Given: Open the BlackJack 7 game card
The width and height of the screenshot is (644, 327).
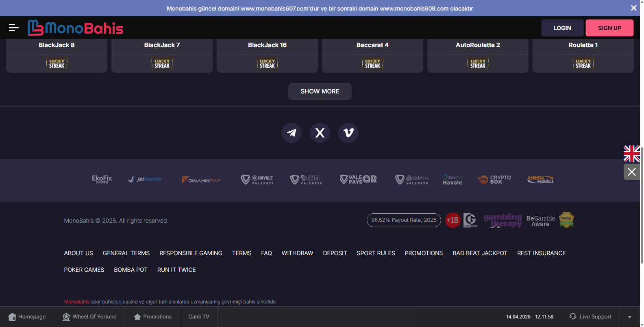Looking at the screenshot, I should pos(162,56).
